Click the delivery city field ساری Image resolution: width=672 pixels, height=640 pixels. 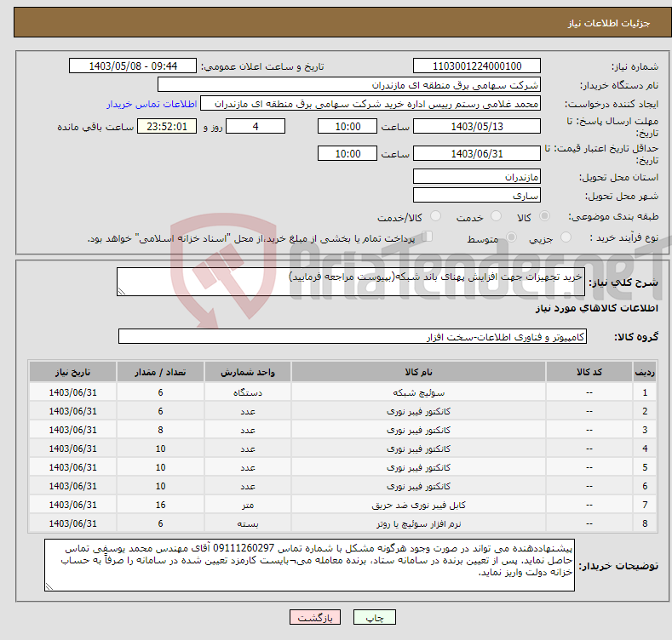477,196
